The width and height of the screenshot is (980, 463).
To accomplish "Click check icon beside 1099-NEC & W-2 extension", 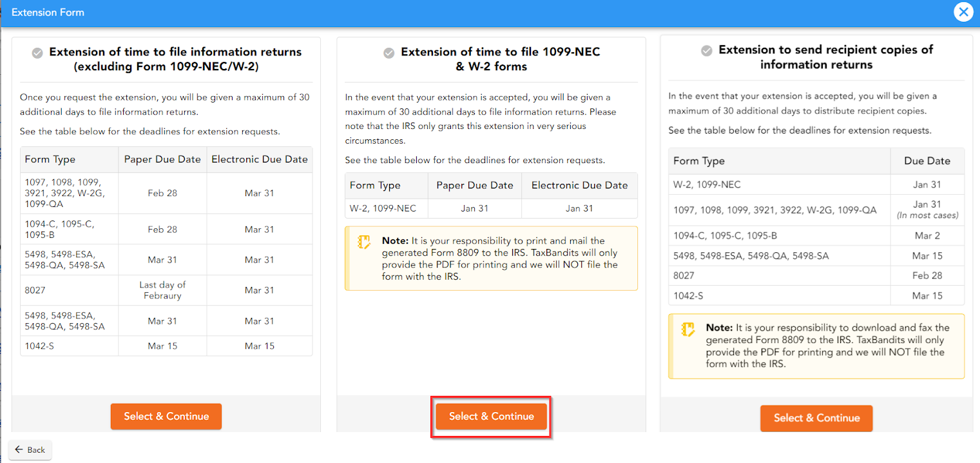I will click(x=389, y=53).
